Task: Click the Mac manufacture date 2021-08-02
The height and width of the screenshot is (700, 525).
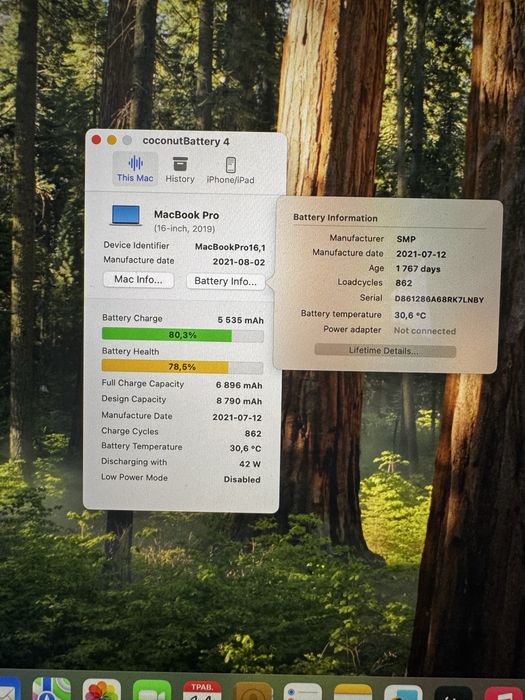Action: (x=239, y=262)
